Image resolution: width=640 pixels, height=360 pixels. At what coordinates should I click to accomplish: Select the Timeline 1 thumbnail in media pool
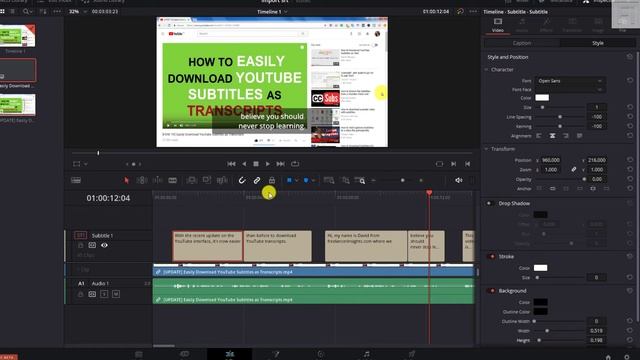click(x=18, y=36)
